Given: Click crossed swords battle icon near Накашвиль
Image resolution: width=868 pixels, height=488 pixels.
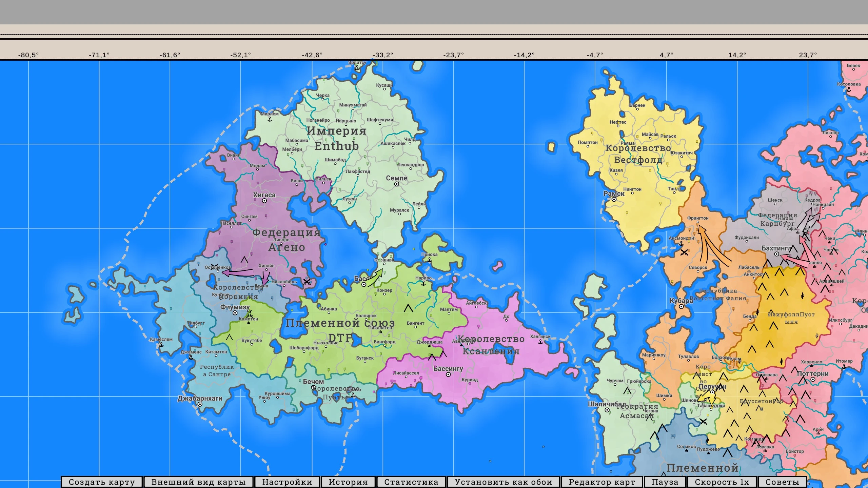Looking at the screenshot, I should point(307,282).
